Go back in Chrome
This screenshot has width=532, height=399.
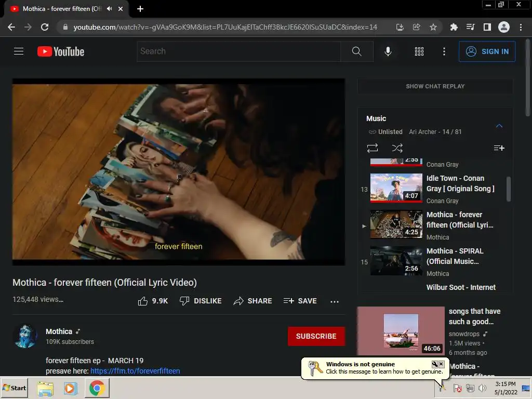[11, 27]
